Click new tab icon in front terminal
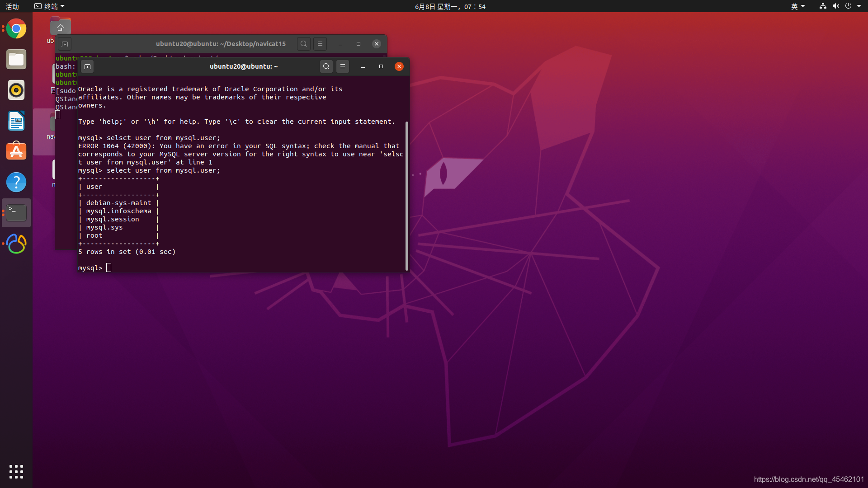The image size is (868, 488). click(x=87, y=67)
